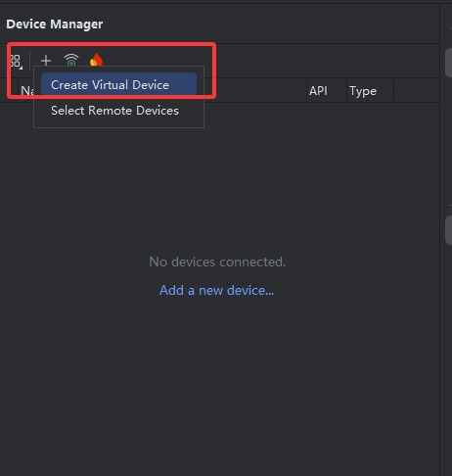
Task: Click the Device Manager panel title
Action: coord(55,24)
